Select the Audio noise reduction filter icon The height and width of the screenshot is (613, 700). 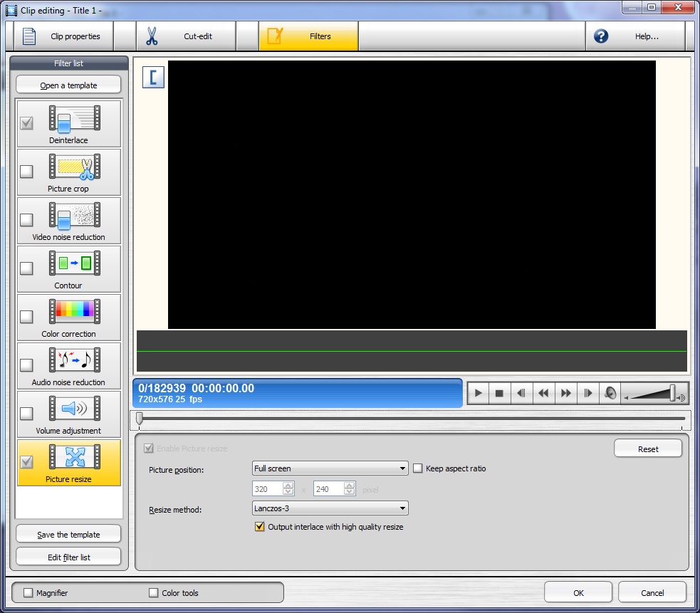[x=75, y=360]
